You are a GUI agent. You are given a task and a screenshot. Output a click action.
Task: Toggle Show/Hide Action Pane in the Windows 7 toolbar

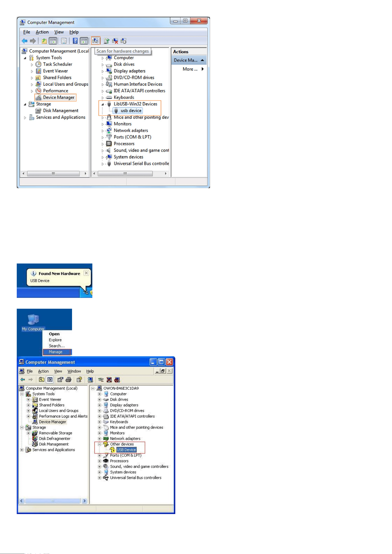point(84,41)
